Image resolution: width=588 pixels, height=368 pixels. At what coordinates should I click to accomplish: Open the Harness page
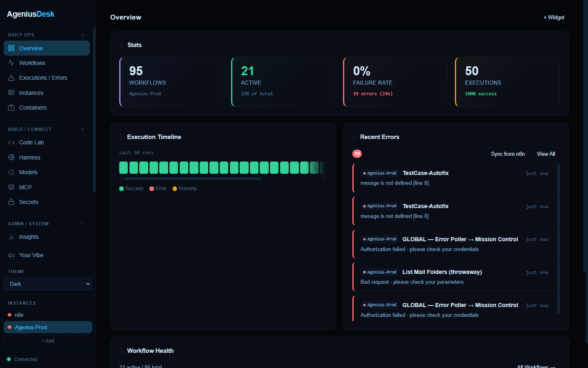[x=47, y=157]
